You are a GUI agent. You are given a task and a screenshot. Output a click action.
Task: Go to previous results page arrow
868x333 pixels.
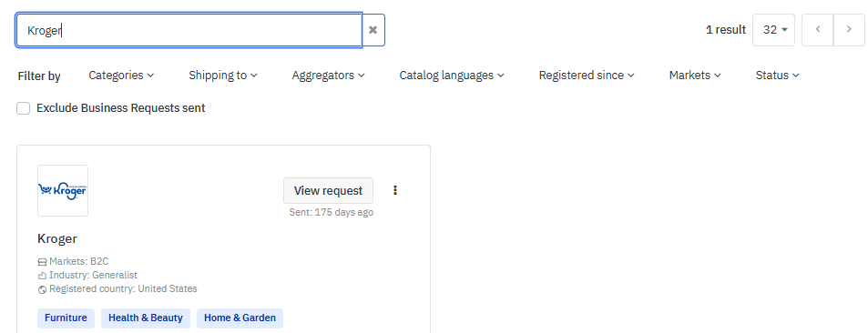(x=818, y=30)
